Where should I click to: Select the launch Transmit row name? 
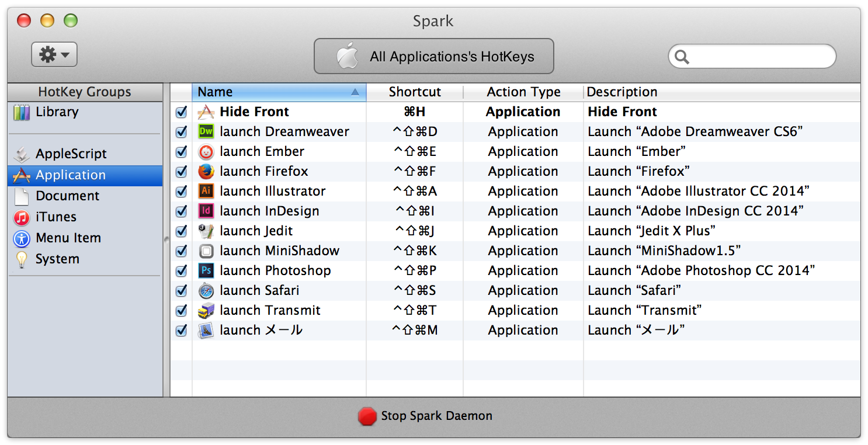pyautogui.click(x=270, y=310)
